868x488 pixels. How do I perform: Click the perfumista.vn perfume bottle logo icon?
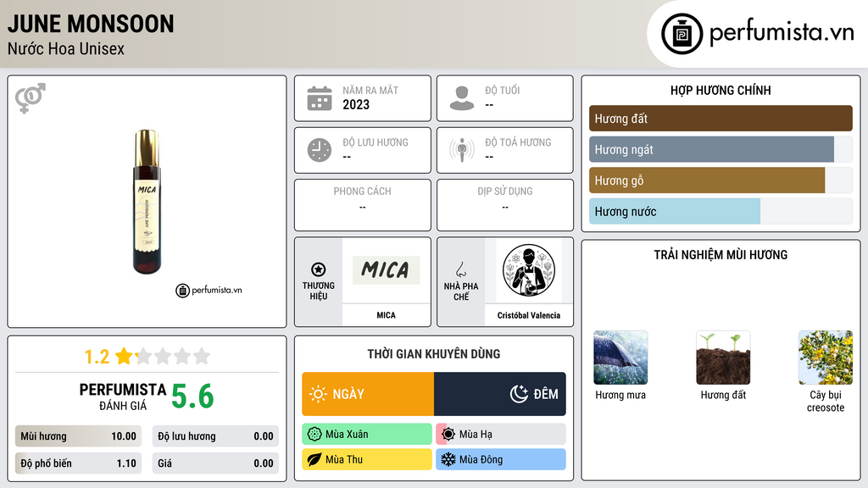[x=682, y=34]
